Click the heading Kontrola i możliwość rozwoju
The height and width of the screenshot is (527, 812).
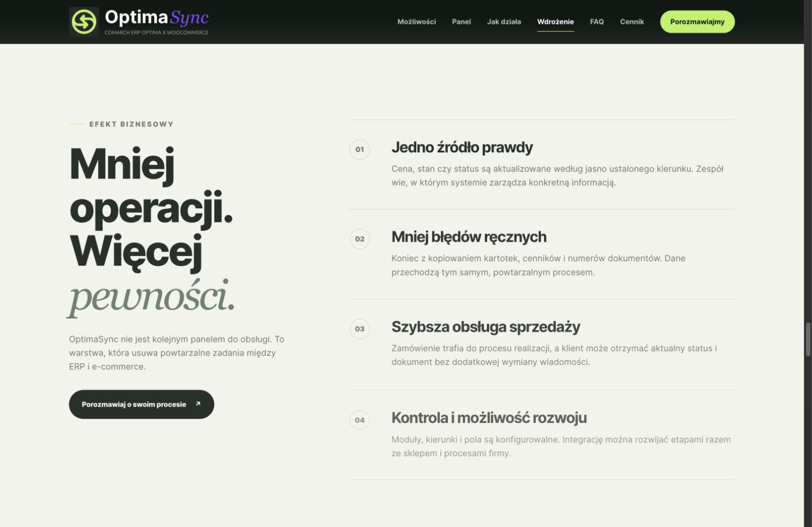[x=489, y=418]
